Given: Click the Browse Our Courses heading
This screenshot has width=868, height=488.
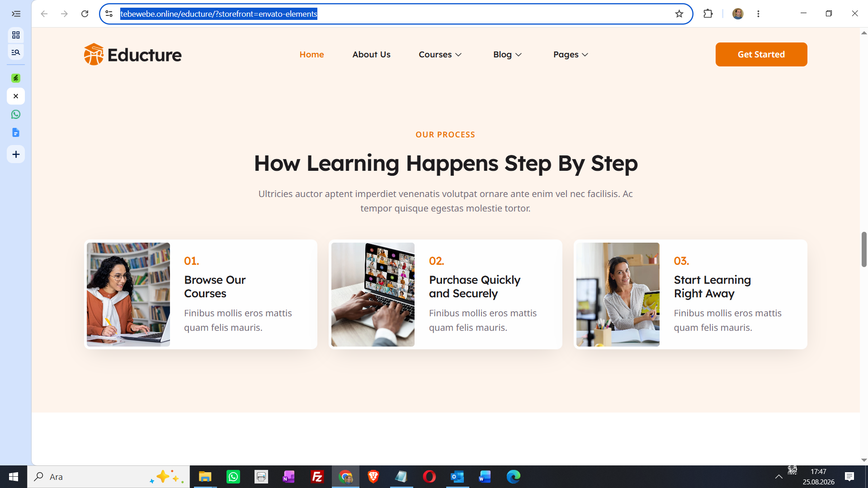Looking at the screenshot, I should click(215, 286).
